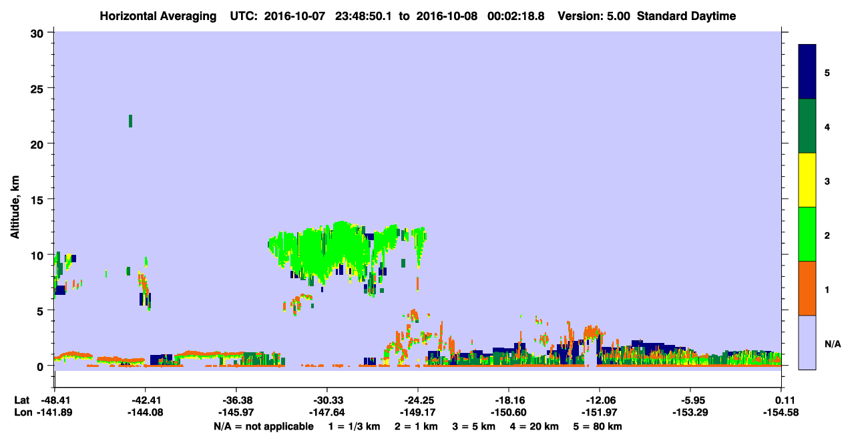
Task: Click the latitude value -42.41
Action: [x=145, y=400]
